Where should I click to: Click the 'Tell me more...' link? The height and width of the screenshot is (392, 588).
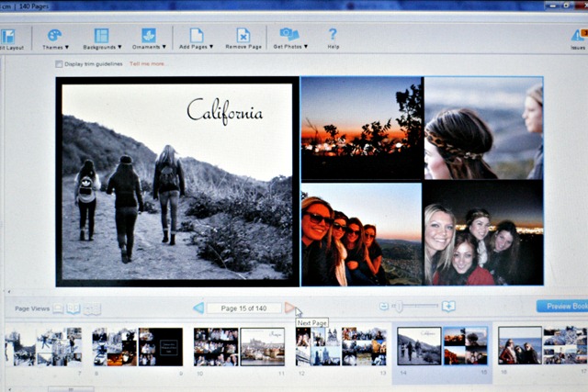[149, 64]
